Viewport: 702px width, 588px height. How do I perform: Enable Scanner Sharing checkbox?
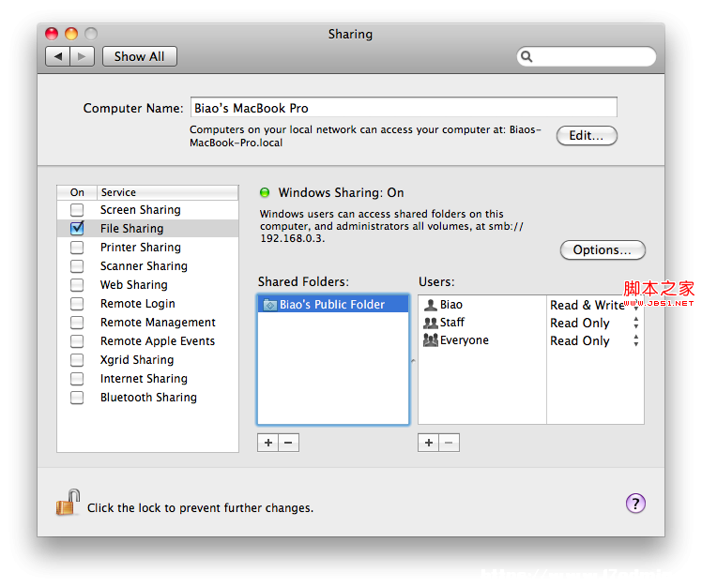(77, 265)
